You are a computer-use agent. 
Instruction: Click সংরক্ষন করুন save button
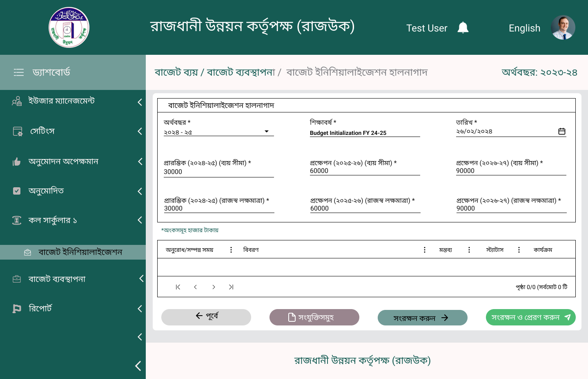click(x=423, y=318)
